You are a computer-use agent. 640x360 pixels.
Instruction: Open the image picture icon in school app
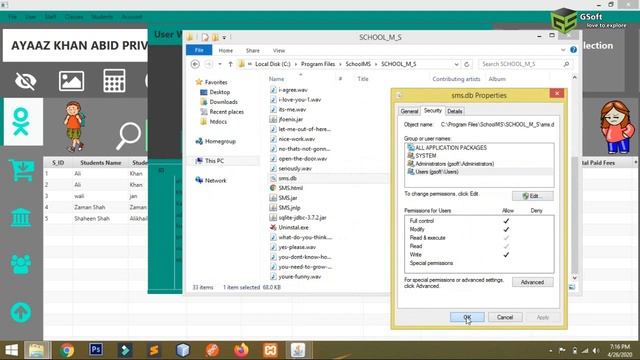pos(71,81)
